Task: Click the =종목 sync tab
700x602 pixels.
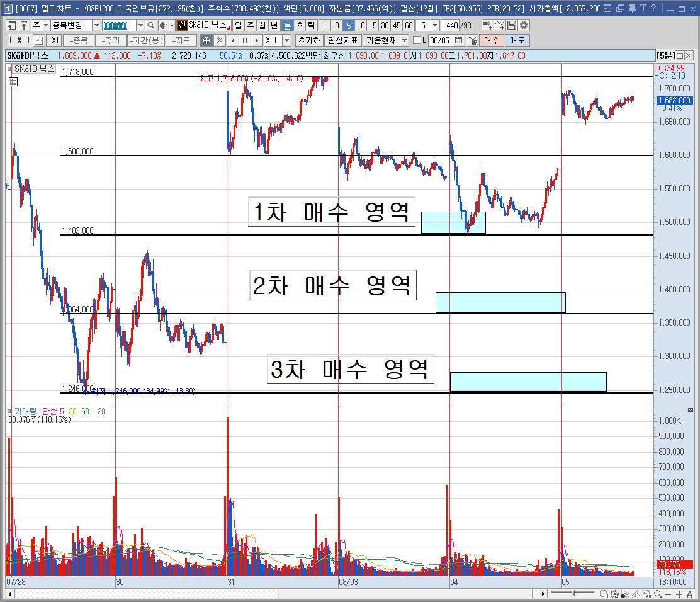Action: tap(79, 41)
